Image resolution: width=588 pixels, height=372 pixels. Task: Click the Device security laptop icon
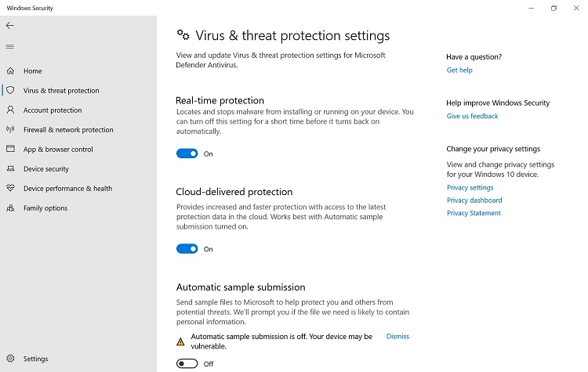pos(10,168)
